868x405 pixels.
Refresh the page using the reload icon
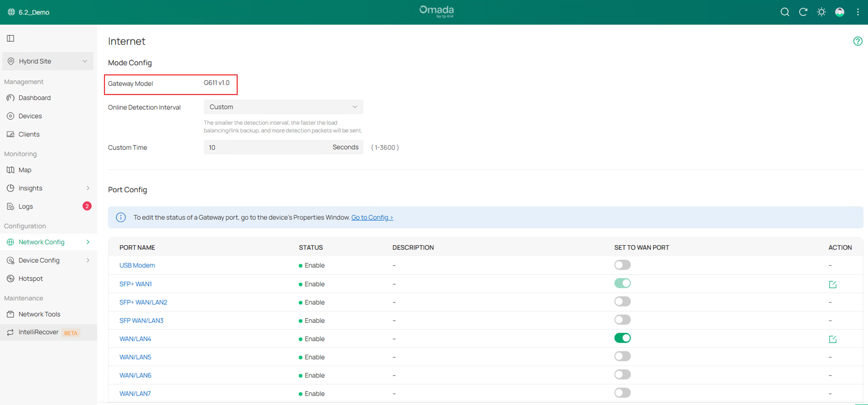pyautogui.click(x=803, y=12)
